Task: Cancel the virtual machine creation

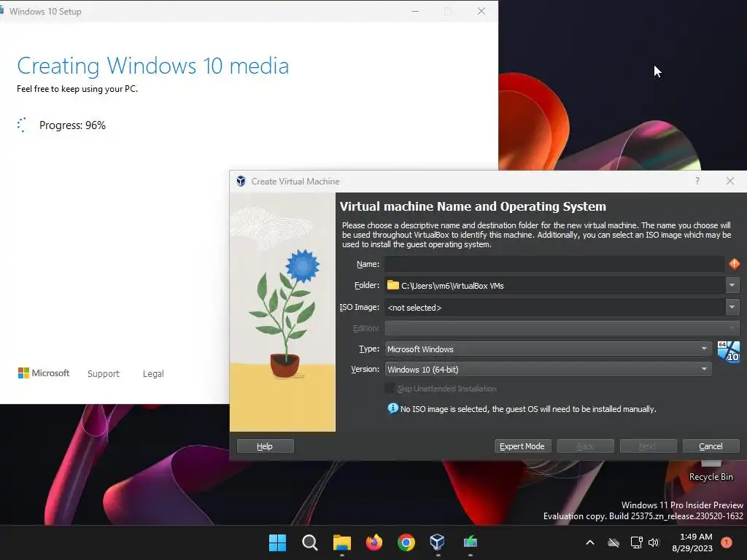Action: (711, 446)
